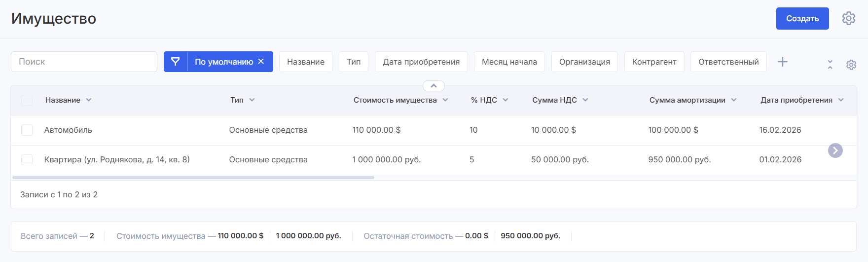Open the filter panel gear settings
Image resolution: width=868 pixels, height=262 pixels.
click(851, 65)
